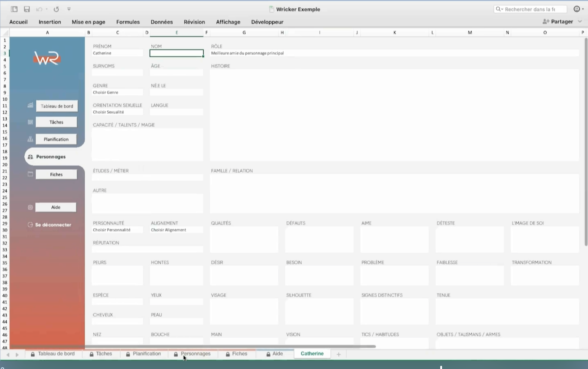The width and height of the screenshot is (588, 369).
Task: Click the WR logo in sidebar
Action: point(47,58)
